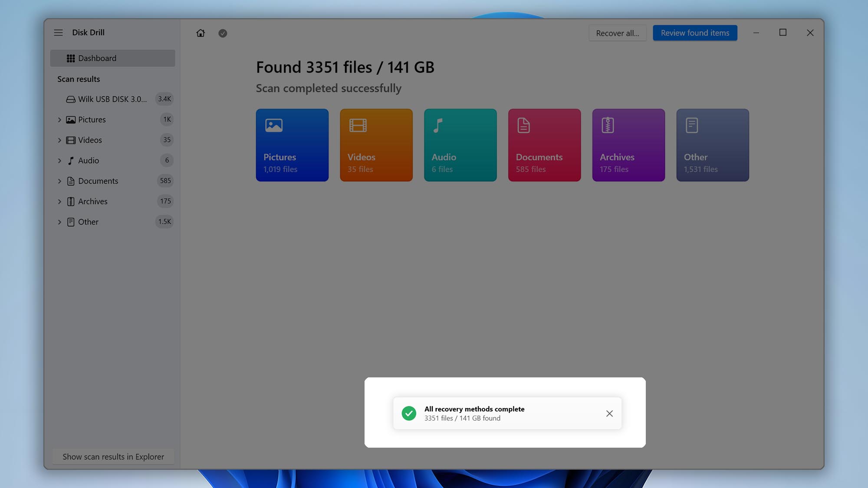Click the Recover all button

618,33
